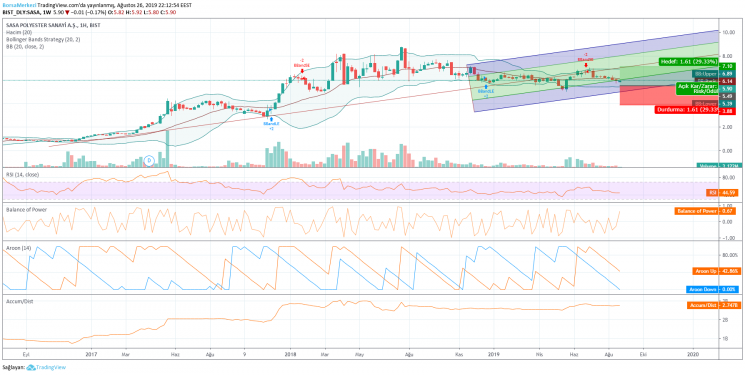Click the red 3.88 price label
Viewport: 745px width, 375px height.
726,110
